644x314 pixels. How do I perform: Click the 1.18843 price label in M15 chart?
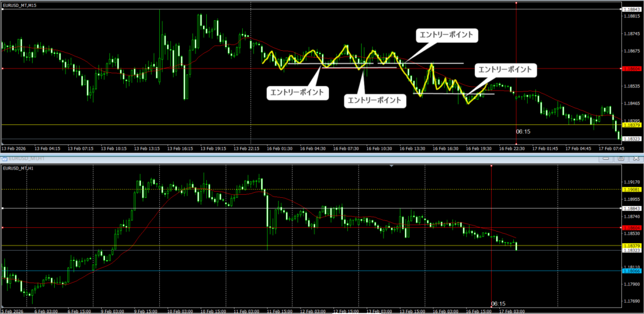coord(632,9)
